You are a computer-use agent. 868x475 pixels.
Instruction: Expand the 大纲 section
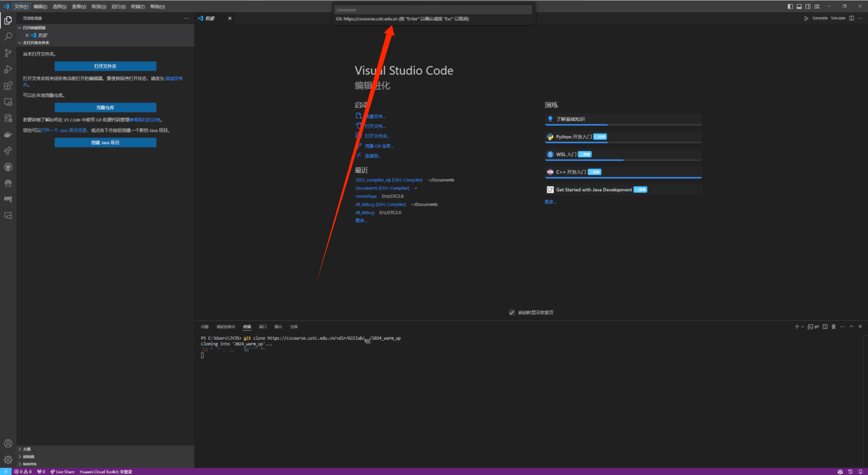(x=105, y=449)
